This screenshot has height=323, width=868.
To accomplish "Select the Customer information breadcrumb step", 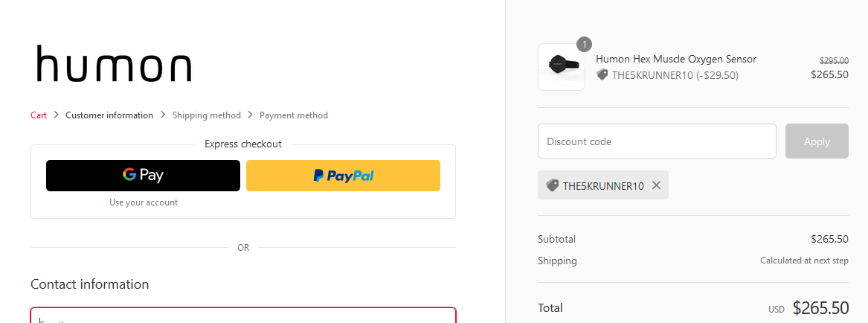I will 109,115.
